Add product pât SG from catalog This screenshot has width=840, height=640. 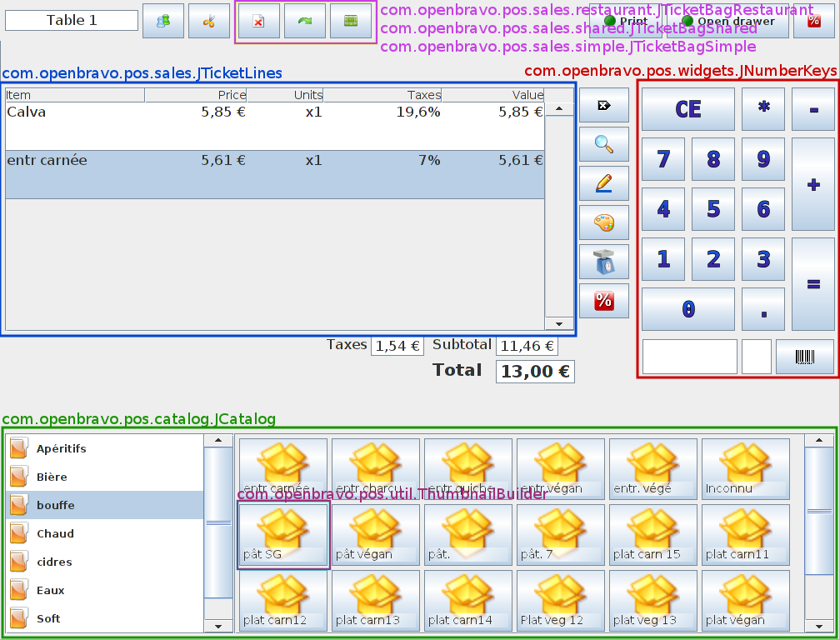point(282,535)
